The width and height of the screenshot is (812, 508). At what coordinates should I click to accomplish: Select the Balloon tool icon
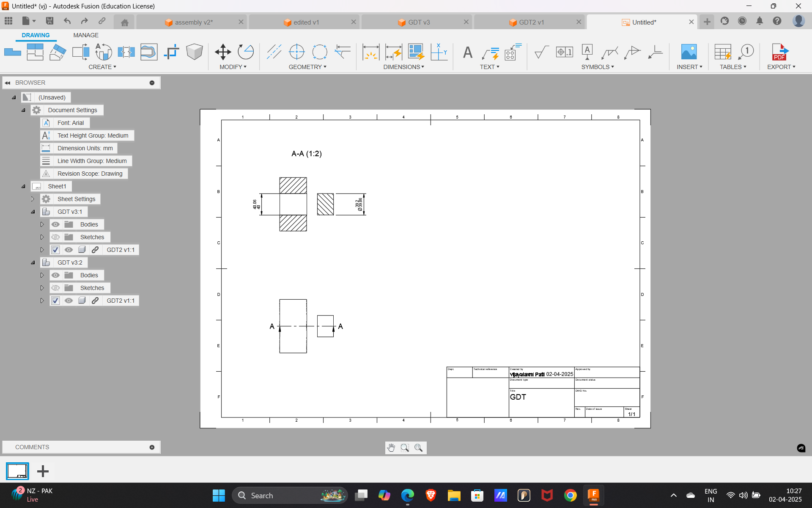(746, 52)
